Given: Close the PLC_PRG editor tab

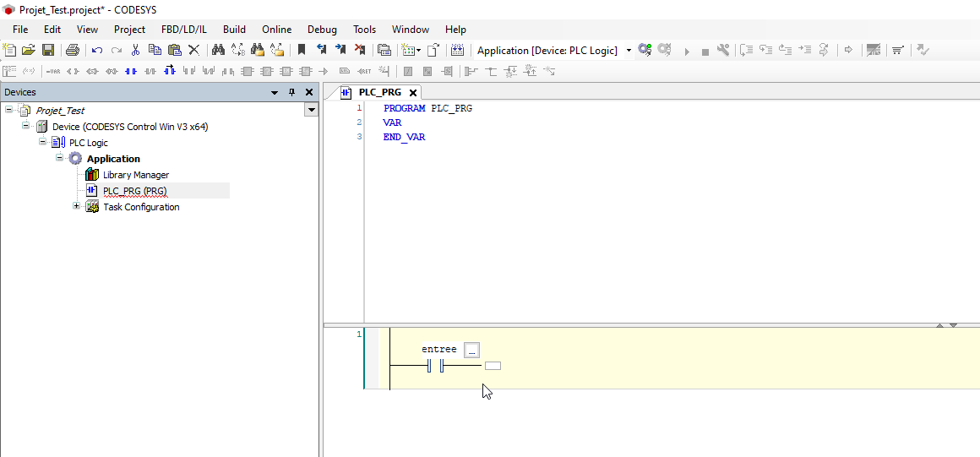Looking at the screenshot, I should 413,93.
